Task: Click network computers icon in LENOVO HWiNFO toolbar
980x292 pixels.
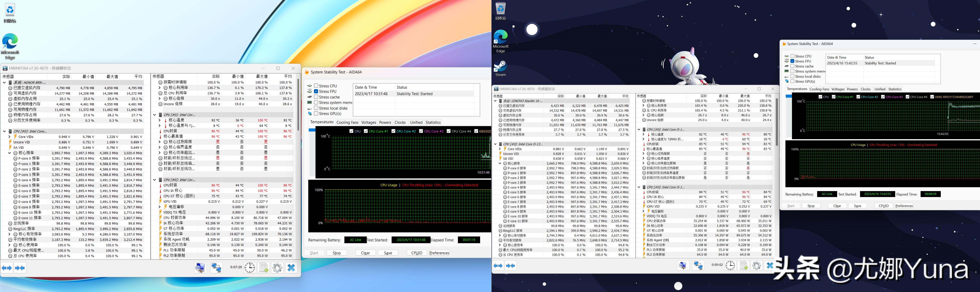Action: pos(698,265)
